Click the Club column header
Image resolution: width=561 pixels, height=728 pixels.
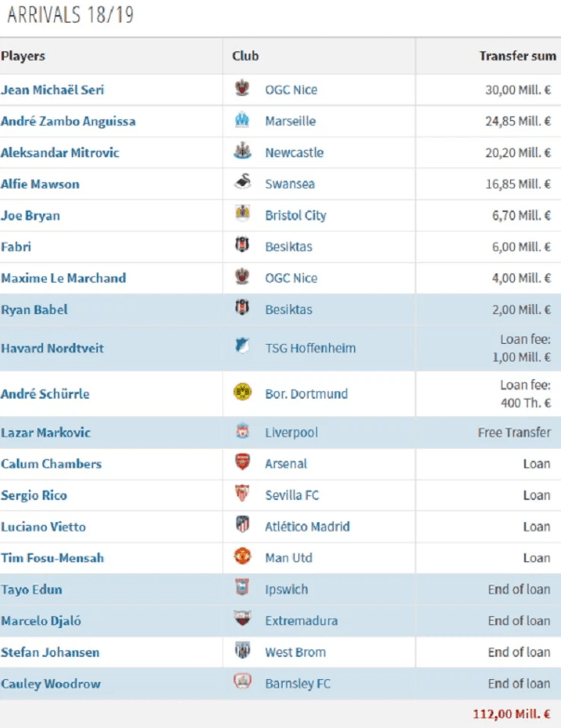coord(245,56)
